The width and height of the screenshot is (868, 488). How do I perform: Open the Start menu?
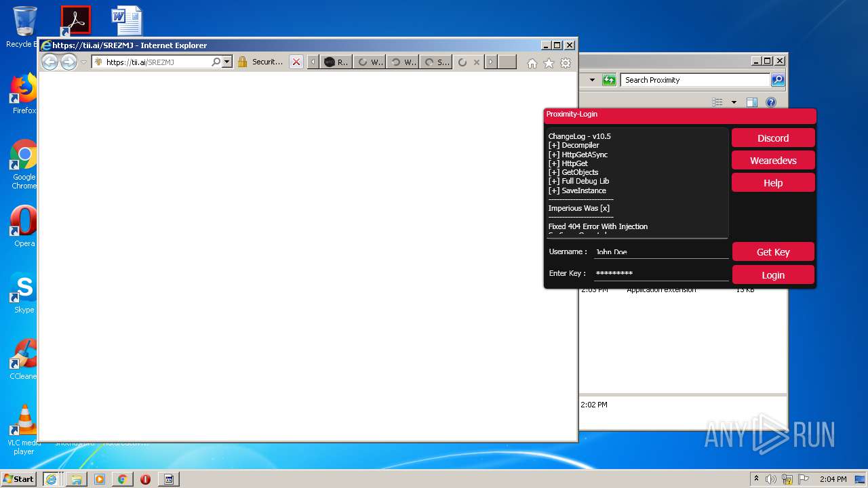pyautogui.click(x=19, y=479)
